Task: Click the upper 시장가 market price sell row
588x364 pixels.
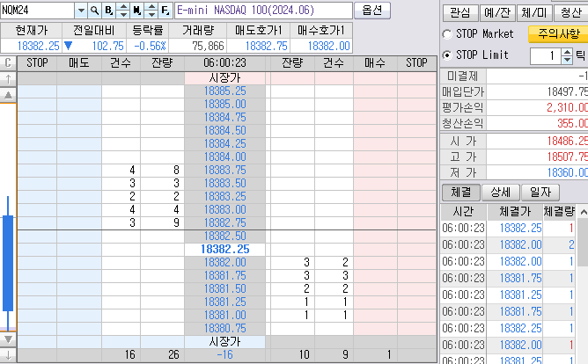Action: pyautogui.click(x=224, y=78)
